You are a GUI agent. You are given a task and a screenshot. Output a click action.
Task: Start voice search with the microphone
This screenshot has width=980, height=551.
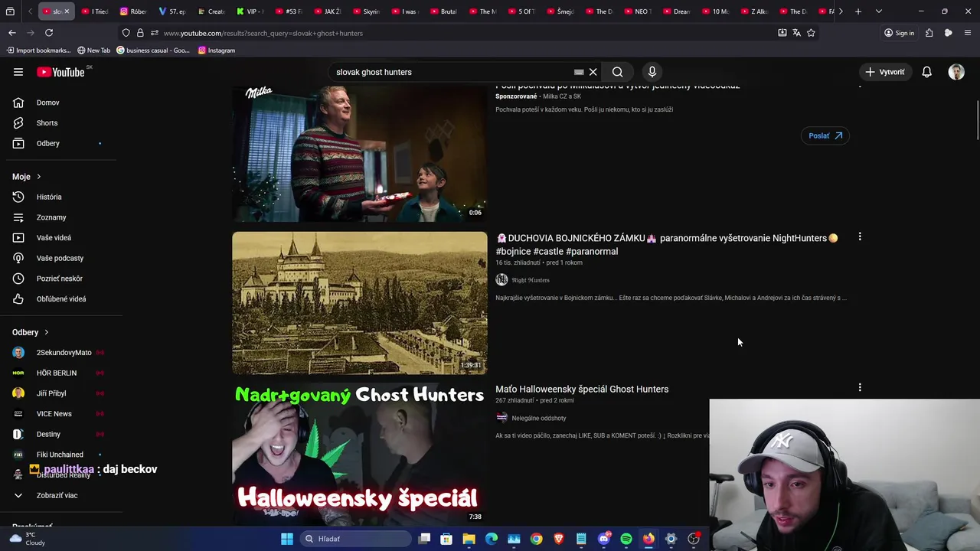coord(652,72)
